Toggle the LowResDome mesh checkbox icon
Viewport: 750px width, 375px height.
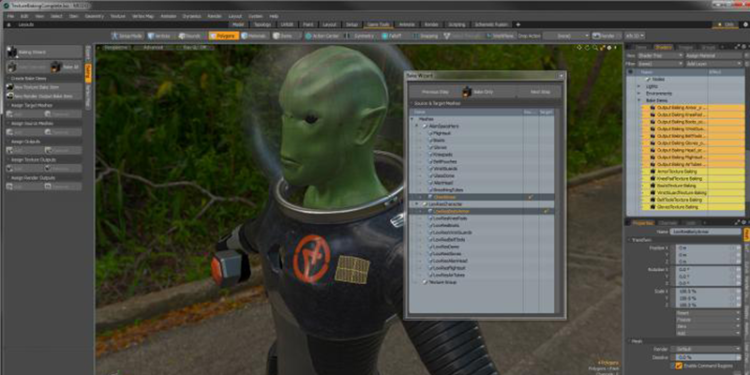430,246
